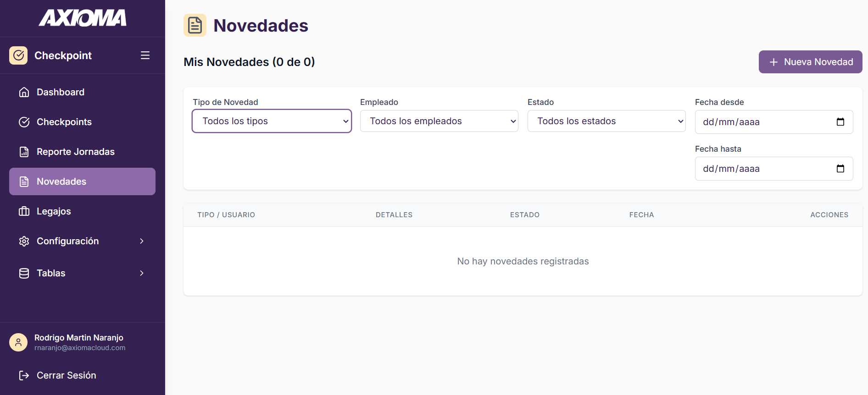Open the Tipo de Novedad dropdown
Image resolution: width=868 pixels, height=395 pixels.
271,121
